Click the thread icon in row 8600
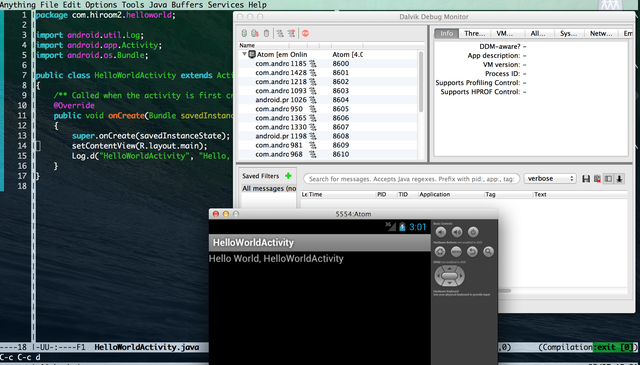The height and width of the screenshot is (365, 640). pyautogui.click(x=313, y=64)
